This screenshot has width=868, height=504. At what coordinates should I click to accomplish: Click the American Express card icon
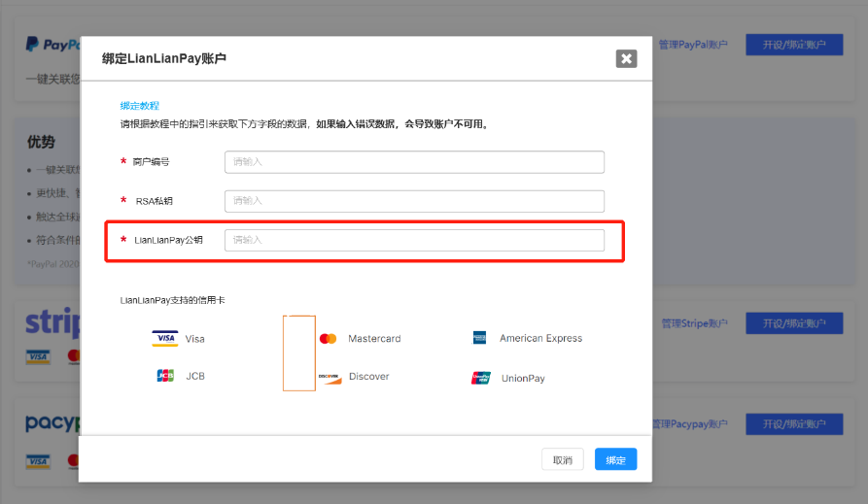(x=479, y=338)
